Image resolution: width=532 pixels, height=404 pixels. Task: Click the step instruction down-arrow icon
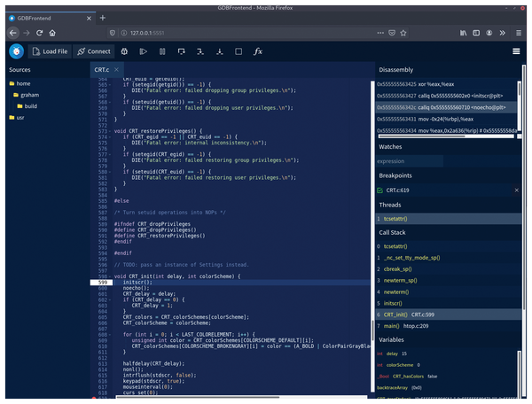coord(220,51)
